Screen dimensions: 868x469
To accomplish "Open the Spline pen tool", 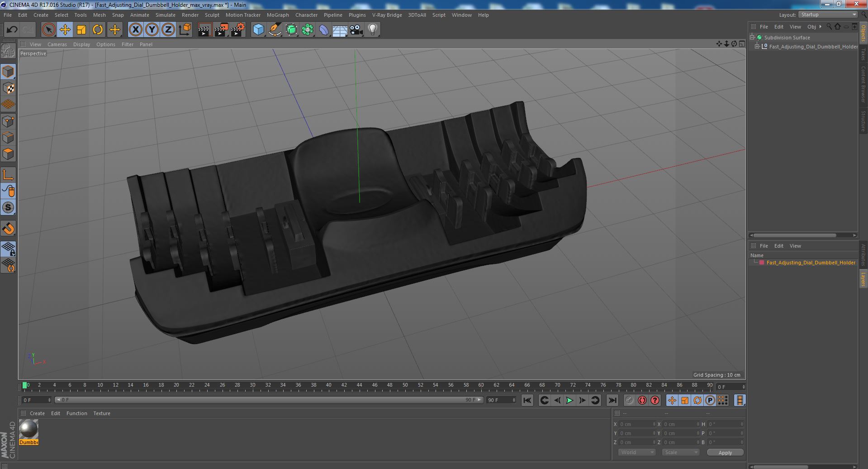I will 275,30.
